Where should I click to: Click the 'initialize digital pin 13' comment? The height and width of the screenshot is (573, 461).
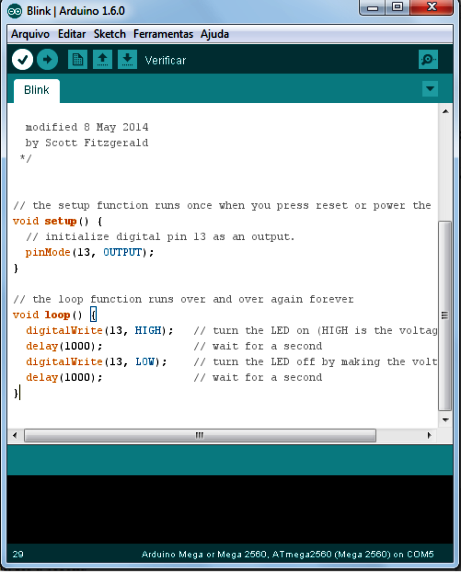click(160, 237)
